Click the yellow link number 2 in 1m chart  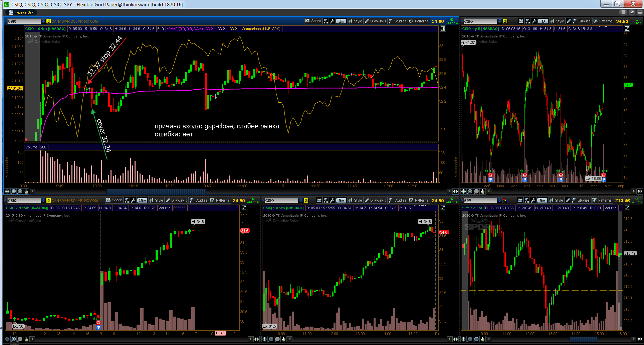pyautogui.click(x=48, y=21)
